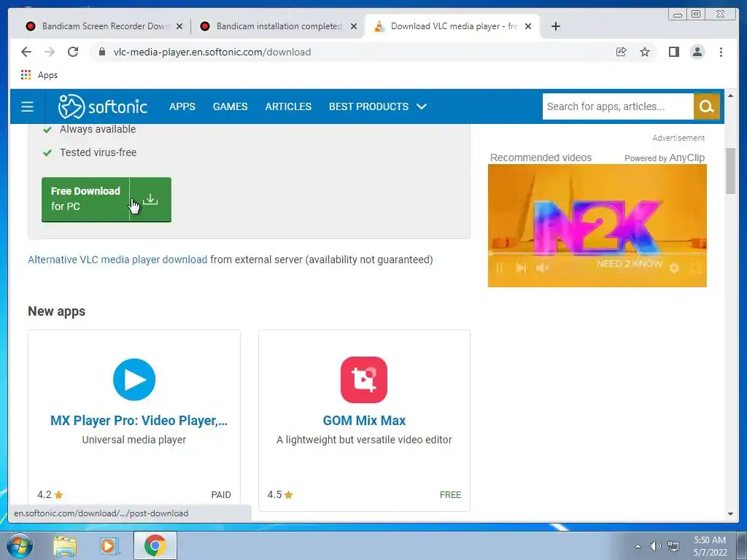
Task: Click the 'New apps' heading
Action: tap(57, 311)
